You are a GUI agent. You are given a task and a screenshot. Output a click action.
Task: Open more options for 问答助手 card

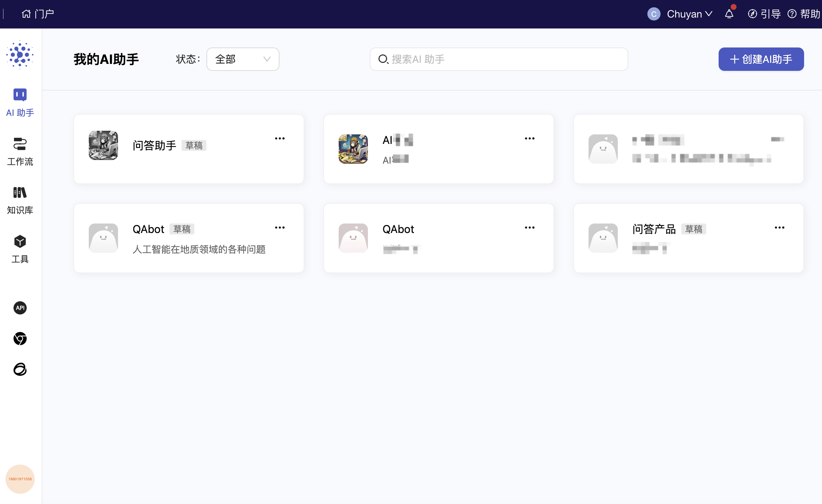tap(280, 138)
